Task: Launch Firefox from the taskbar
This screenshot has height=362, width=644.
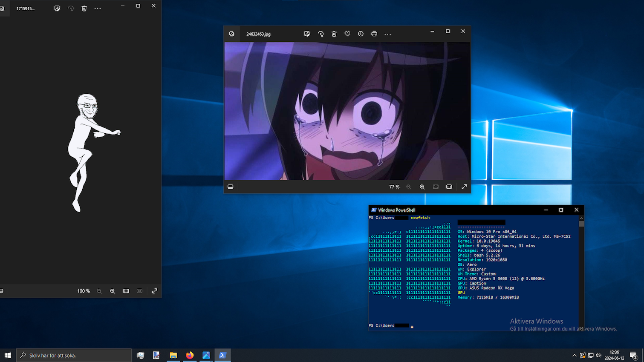Action: click(189, 355)
